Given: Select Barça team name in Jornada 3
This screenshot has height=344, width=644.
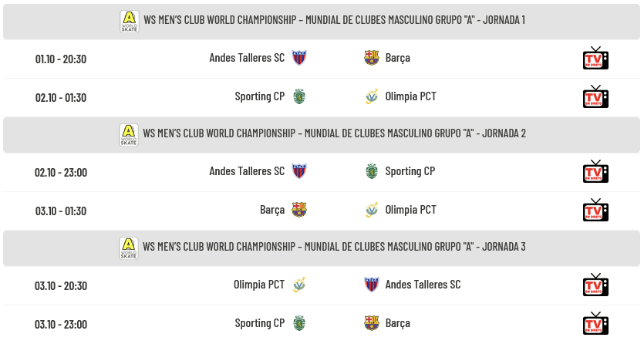Looking at the screenshot, I should click(x=397, y=323).
